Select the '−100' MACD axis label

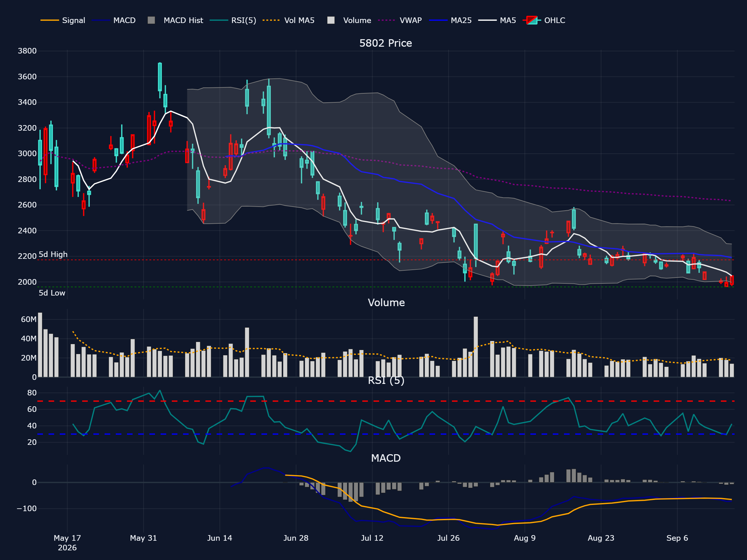pyautogui.click(x=27, y=508)
